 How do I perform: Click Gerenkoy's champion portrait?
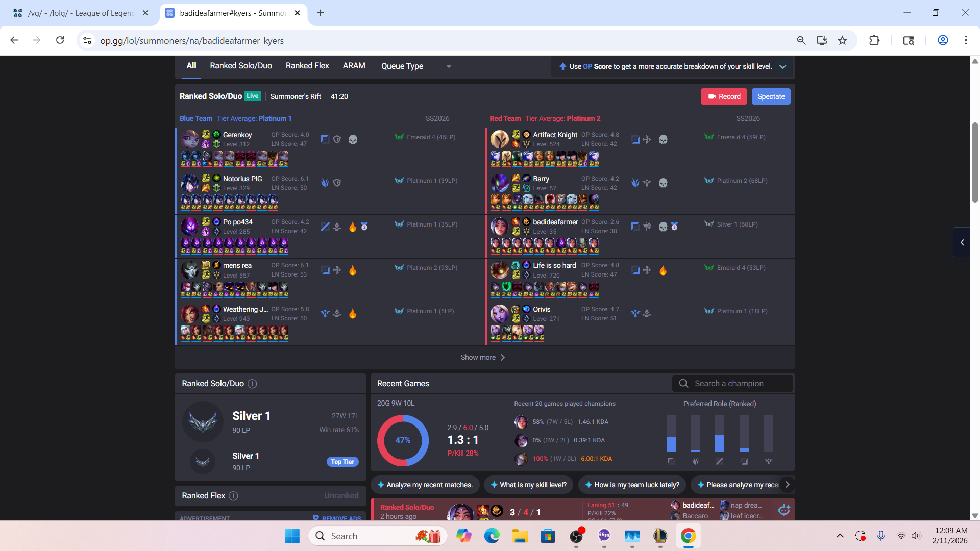tap(190, 139)
